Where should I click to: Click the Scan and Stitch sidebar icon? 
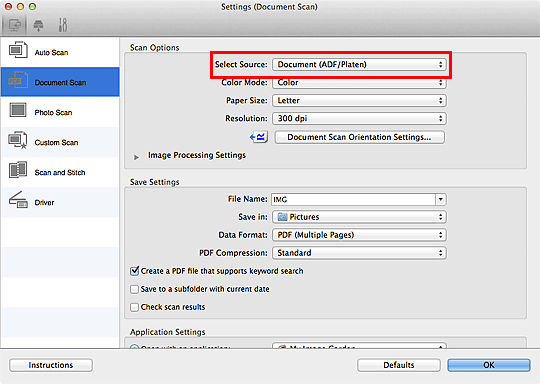(18, 170)
